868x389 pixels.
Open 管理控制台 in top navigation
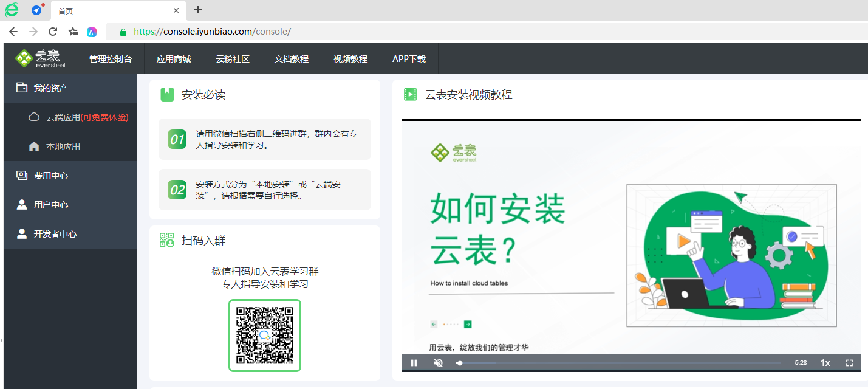click(x=110, y=59)
